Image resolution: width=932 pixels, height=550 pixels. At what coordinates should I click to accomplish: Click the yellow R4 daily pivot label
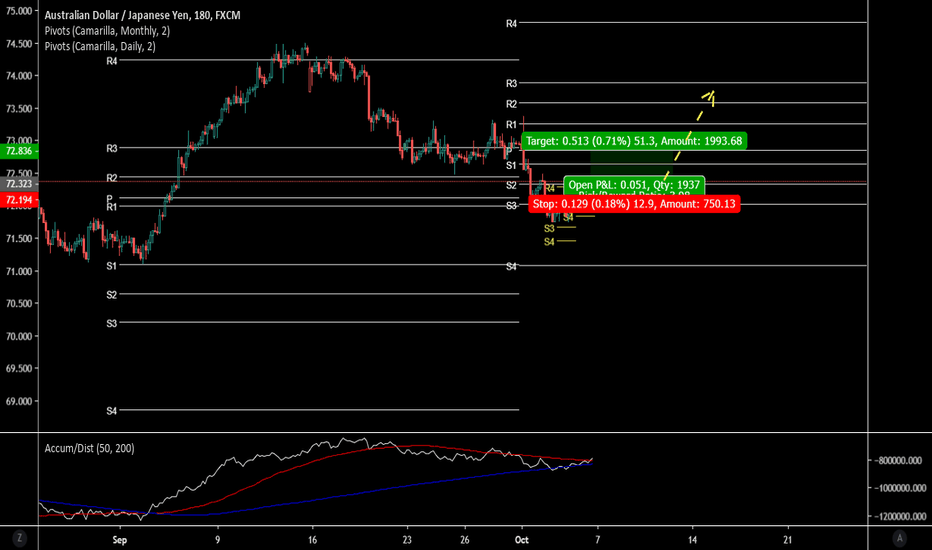click(550, 188)
